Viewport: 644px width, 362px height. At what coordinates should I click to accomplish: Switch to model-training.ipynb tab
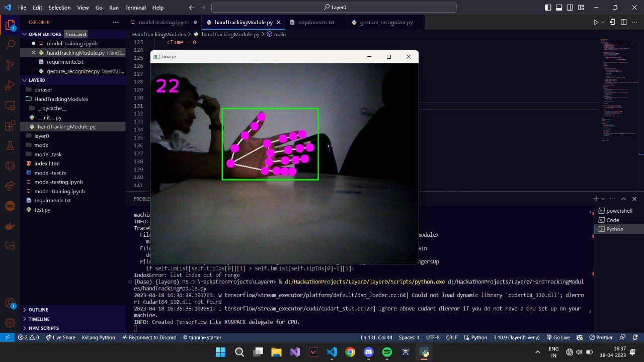click(x=164, y=22)
